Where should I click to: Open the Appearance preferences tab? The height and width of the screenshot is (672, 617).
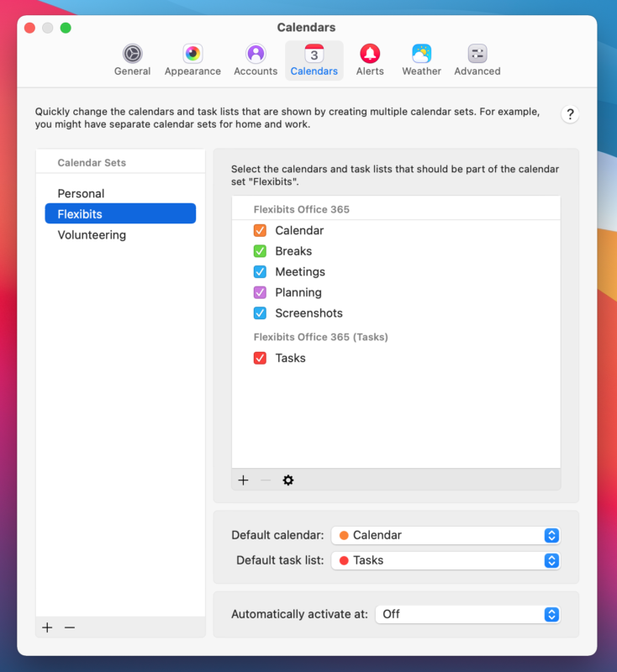coord(192,60)
